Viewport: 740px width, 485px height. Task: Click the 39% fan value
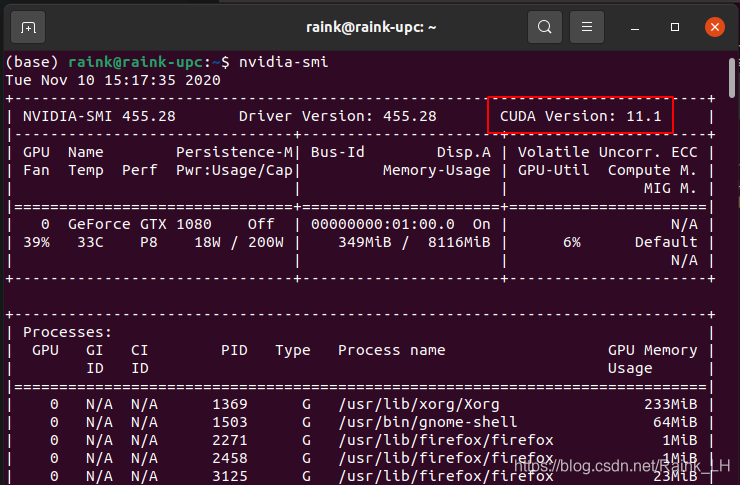coord(36,242)
